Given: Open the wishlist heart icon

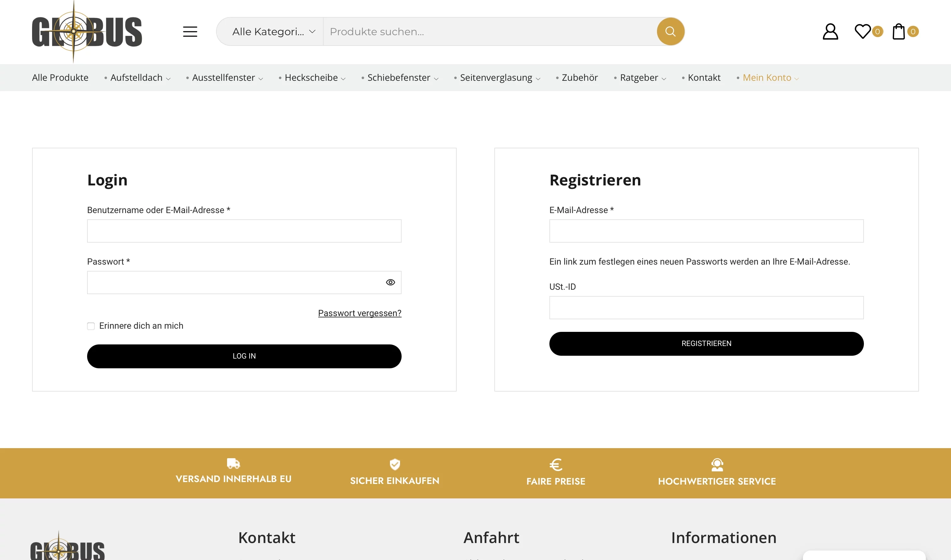Looking at the screenshot, I should coord(863,32).
